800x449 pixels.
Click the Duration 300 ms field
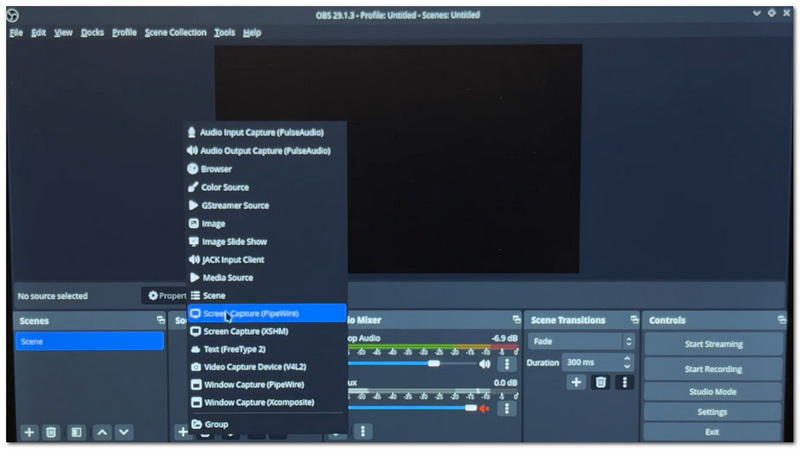[x=592, y=362]
